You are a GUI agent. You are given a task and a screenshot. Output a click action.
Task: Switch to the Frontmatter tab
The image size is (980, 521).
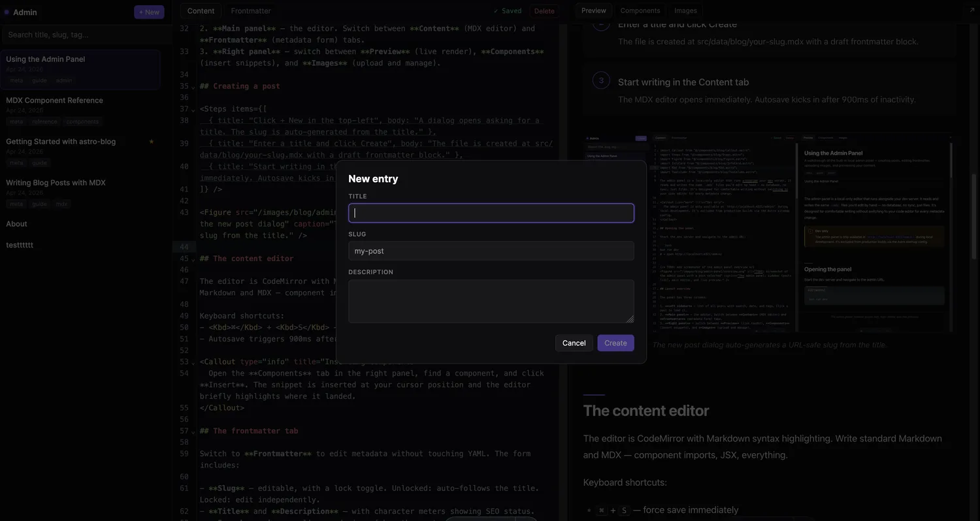[250, 10]
